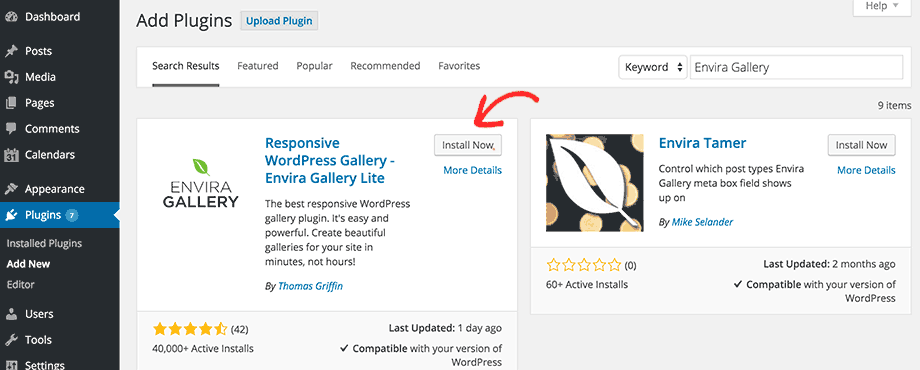Install the Envira Tamer plugin
Screen dimensions: 920x370
click(x=861, y=145)
